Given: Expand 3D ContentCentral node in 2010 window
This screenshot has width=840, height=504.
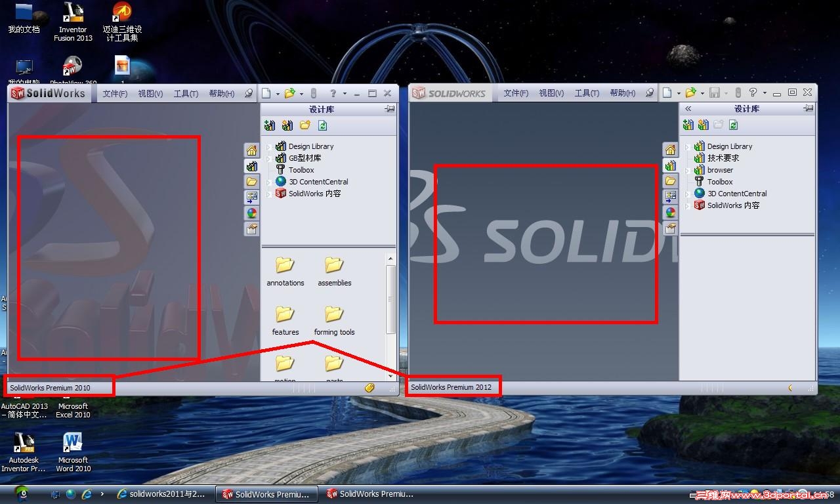Looking at the screenshot, I should coord(268,182).
